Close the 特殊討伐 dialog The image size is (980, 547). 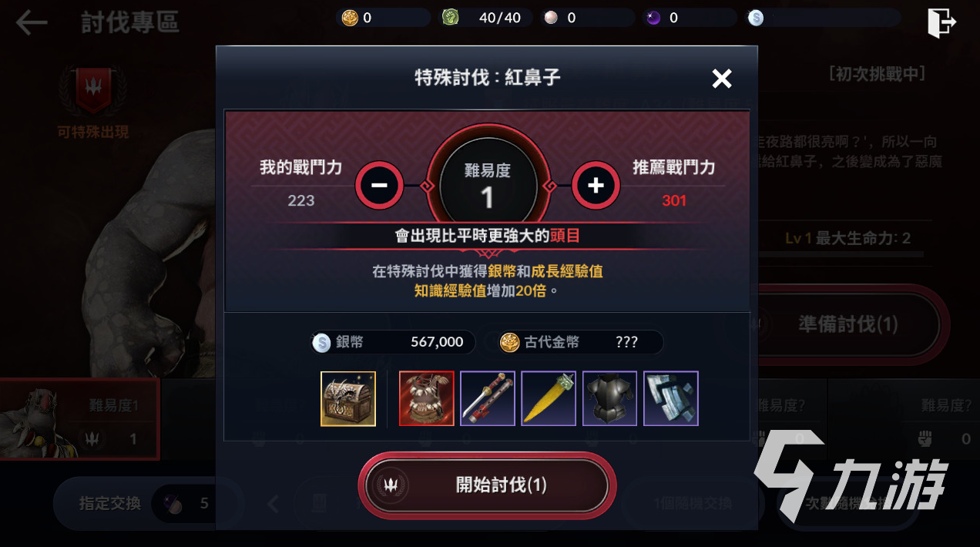[721, 78]
